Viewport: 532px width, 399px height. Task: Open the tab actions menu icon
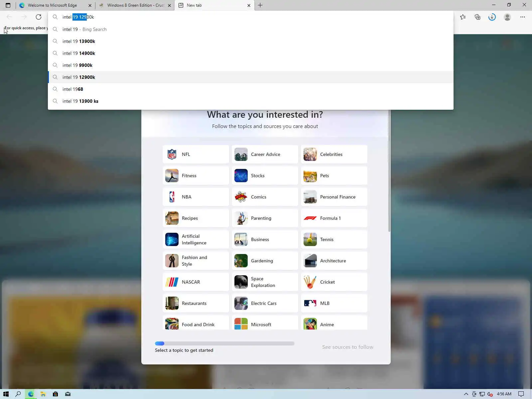click(x=8, y=5)
